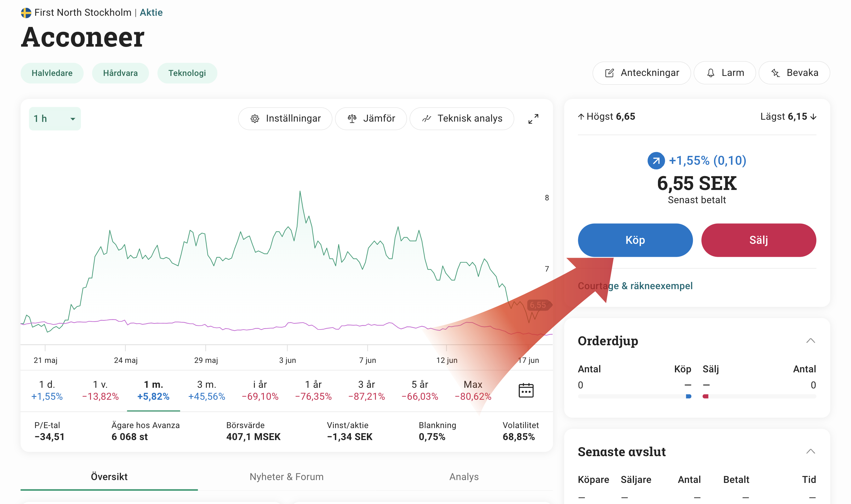This screenshot has height=504, width=851.
Task: Switch to Nyheter & Forum tab
Action: pos(286,477)
